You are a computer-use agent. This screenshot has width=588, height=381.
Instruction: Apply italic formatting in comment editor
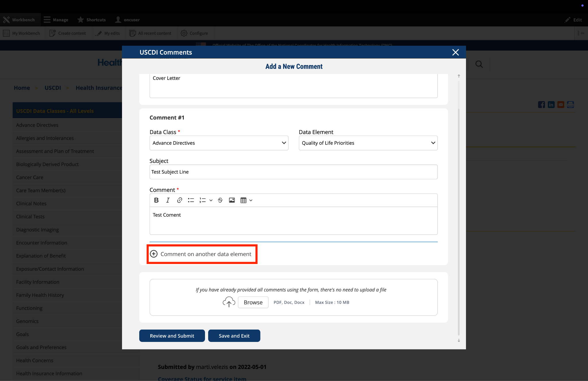168,200
